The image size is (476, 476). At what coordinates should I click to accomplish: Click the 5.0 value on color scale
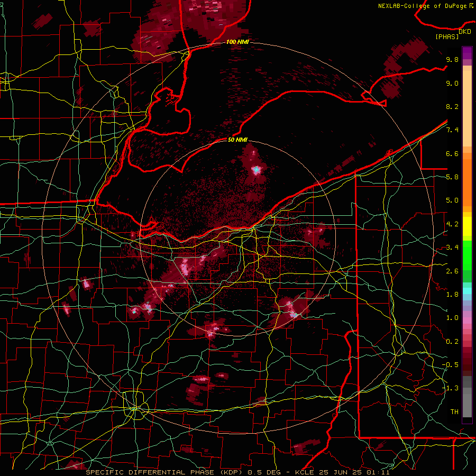[452, 200]
